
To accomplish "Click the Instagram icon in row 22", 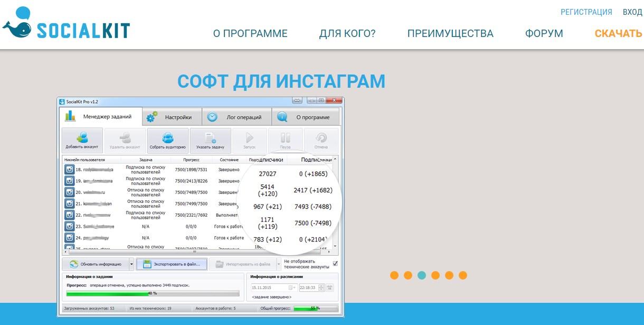I will (69, 215).
